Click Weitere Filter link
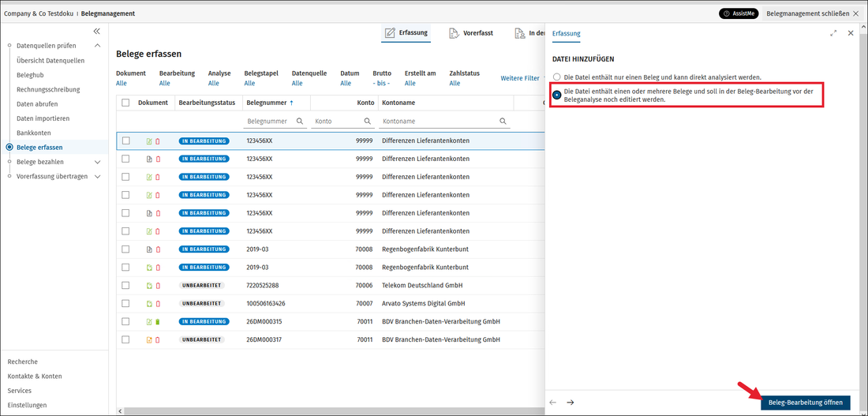868x416 pixels. [520, 78]
